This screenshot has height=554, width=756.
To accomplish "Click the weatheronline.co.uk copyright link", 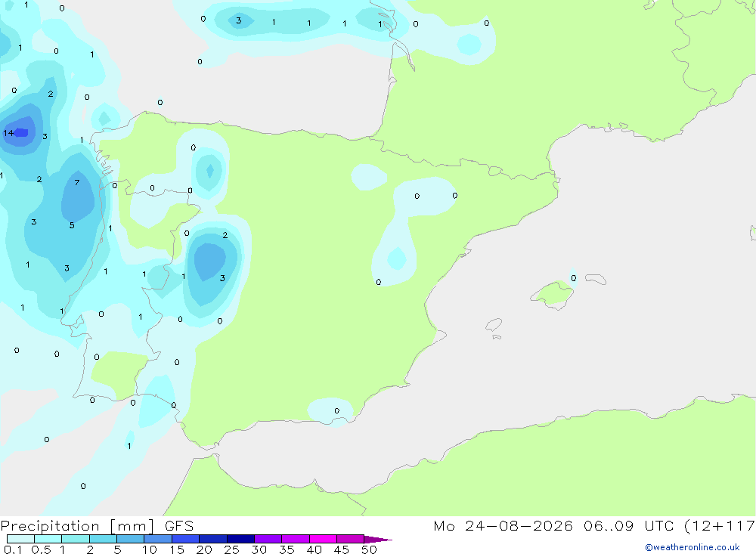I will click(692, 547).
